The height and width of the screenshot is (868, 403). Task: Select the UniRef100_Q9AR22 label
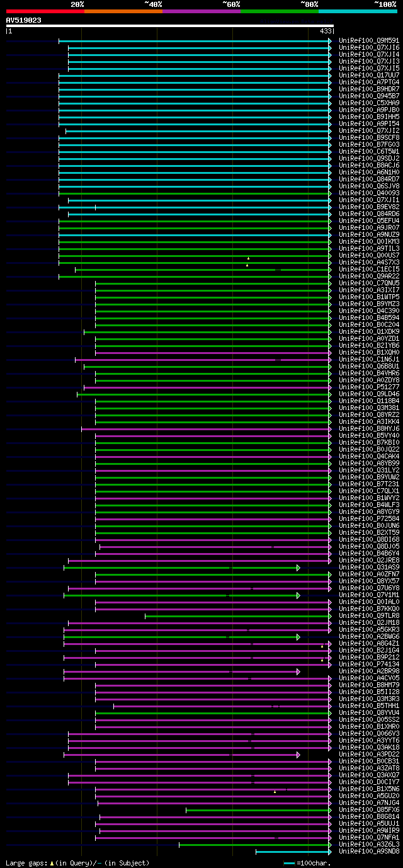369,277
